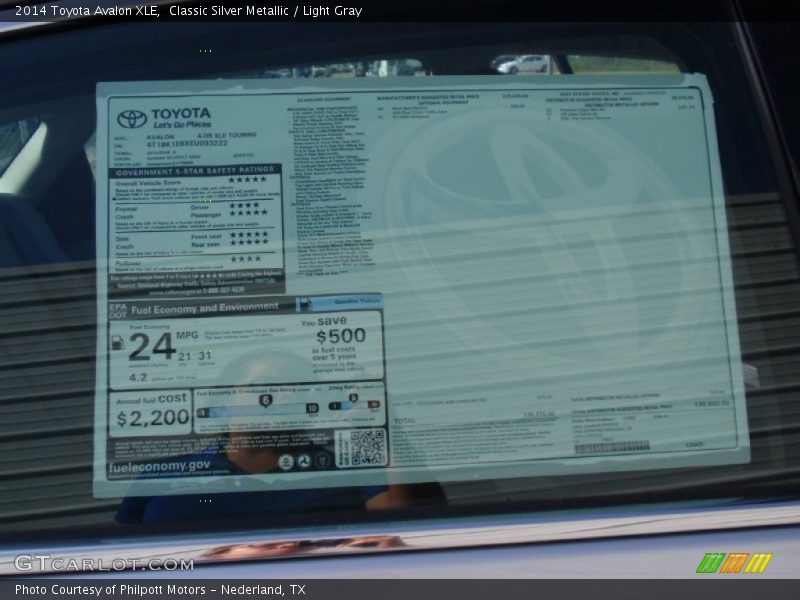Click the Fuel Economy and Environment heading
The width and height of the screenshot is (800, 600).
point(205,308)
